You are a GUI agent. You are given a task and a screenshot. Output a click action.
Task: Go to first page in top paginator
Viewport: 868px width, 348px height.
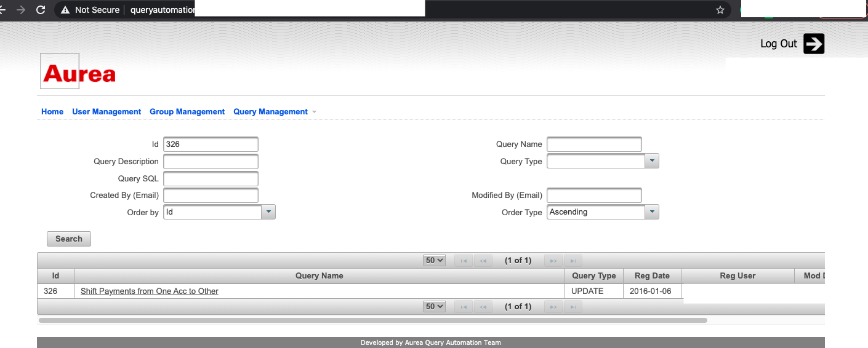(464, 261)
